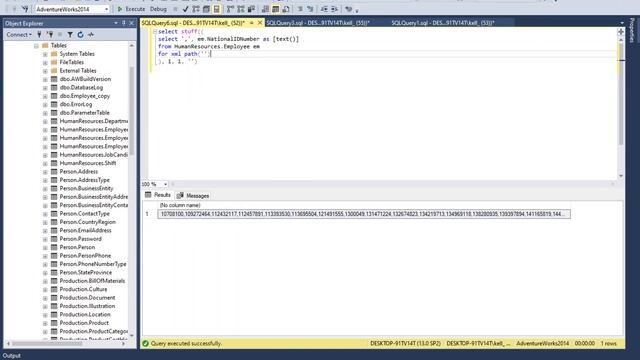Click the new query connection icon left of database box
Viewport: 640px width, 360px height.
coord(25,9)
